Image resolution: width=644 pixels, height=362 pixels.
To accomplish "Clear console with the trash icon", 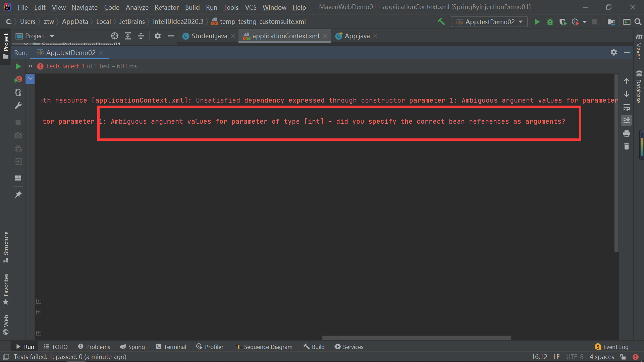I will pyautogui.click(x=627, y=146).
